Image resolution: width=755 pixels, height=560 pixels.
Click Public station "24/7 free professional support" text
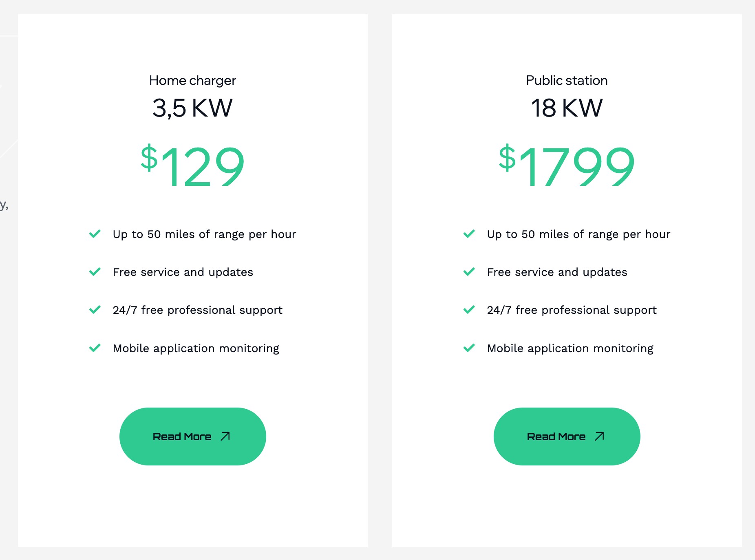572,310
